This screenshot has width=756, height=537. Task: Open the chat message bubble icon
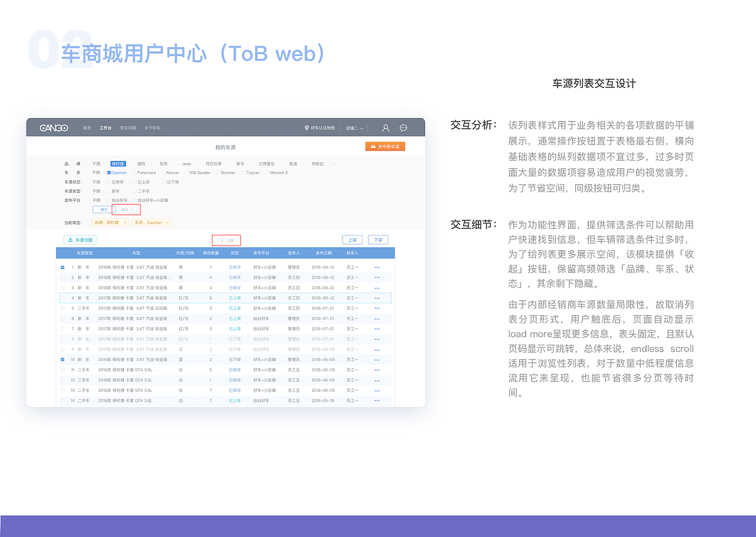[x=403, y=127]
